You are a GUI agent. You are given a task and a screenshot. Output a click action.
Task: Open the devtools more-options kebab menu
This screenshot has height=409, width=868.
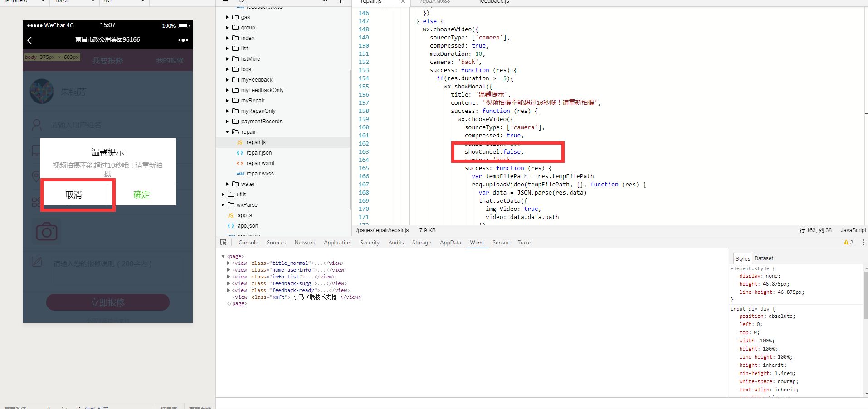point(863,243)
